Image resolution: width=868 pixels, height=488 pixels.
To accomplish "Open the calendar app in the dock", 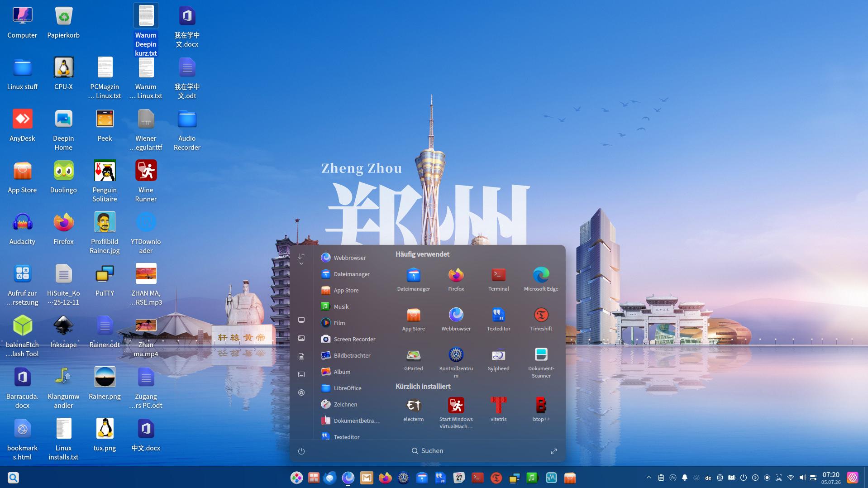I will [459, 478].
